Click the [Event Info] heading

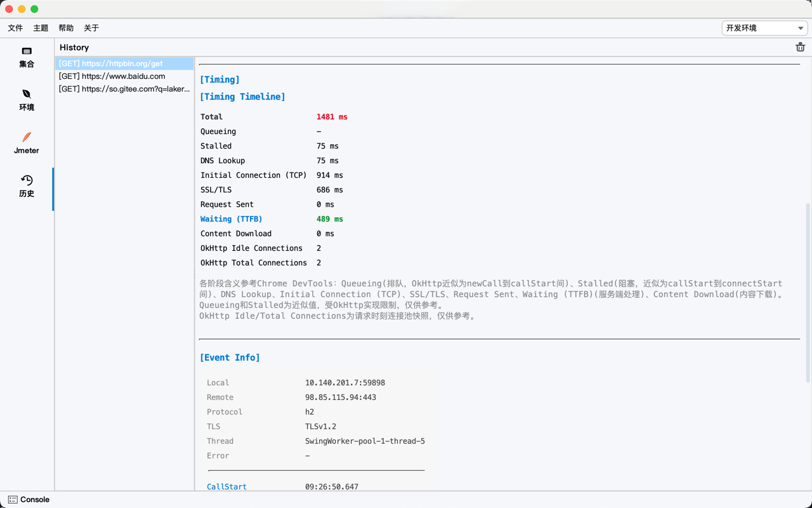pyautogui.click(x=230, y=358)
